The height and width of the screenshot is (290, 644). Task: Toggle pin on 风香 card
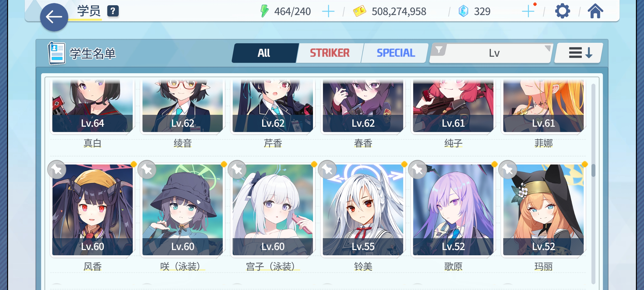click(57, 170)
